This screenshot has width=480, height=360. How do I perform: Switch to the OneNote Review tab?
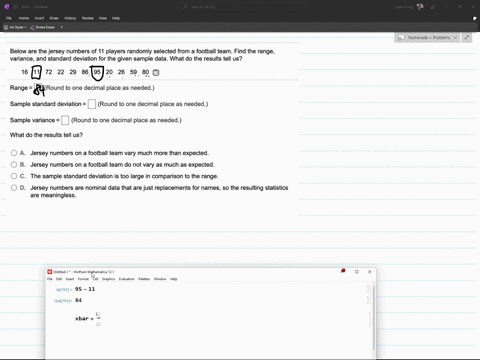point(88,18)
